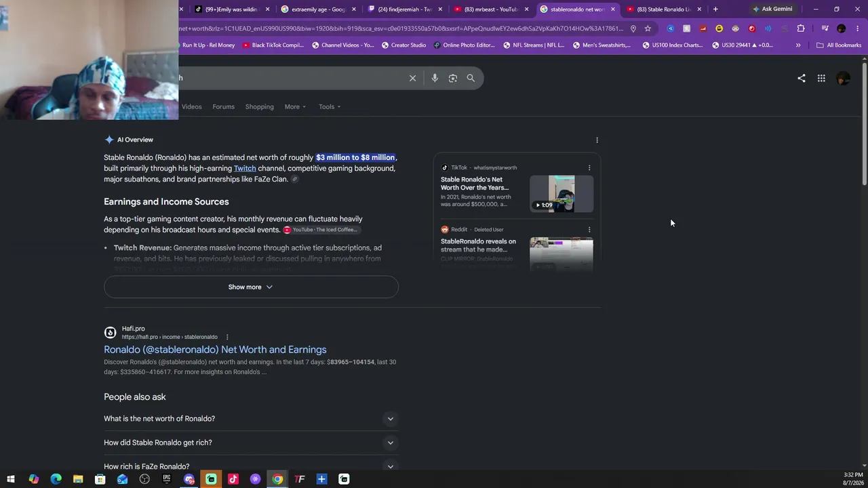Screen dimensions: 868x488
Task: Open the Google apps grid
Action: [x=821, y=78]
